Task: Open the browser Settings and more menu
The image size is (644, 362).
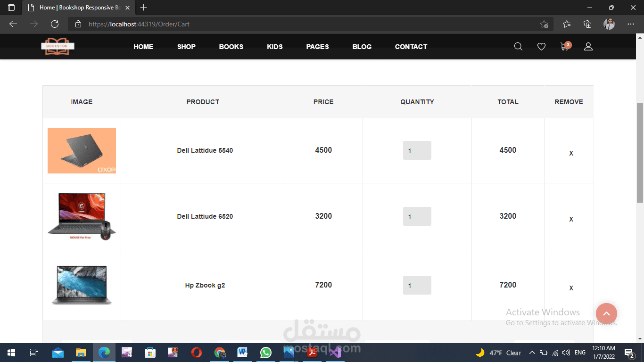Action: [x=631, y=24]
